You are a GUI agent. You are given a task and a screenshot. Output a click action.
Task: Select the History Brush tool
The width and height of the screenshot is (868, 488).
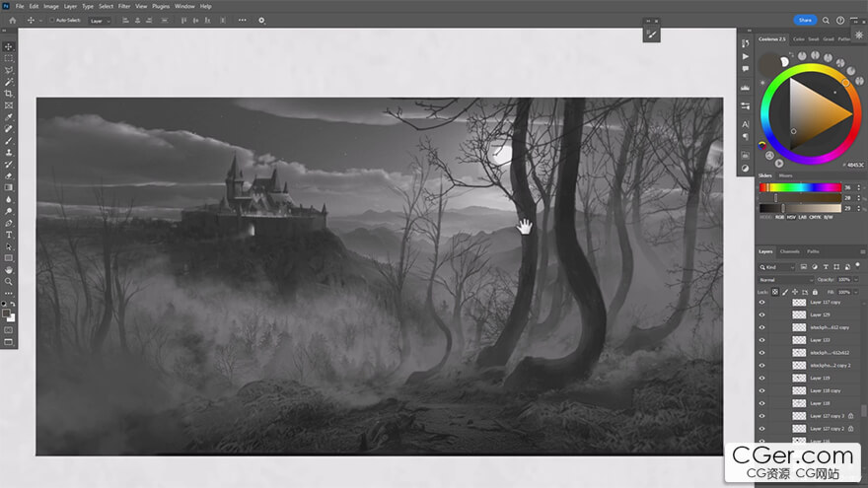[x=8, y=165]
